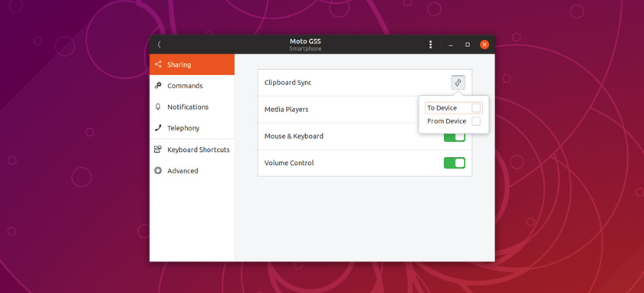Maximize the Moto G5S window

468,44
